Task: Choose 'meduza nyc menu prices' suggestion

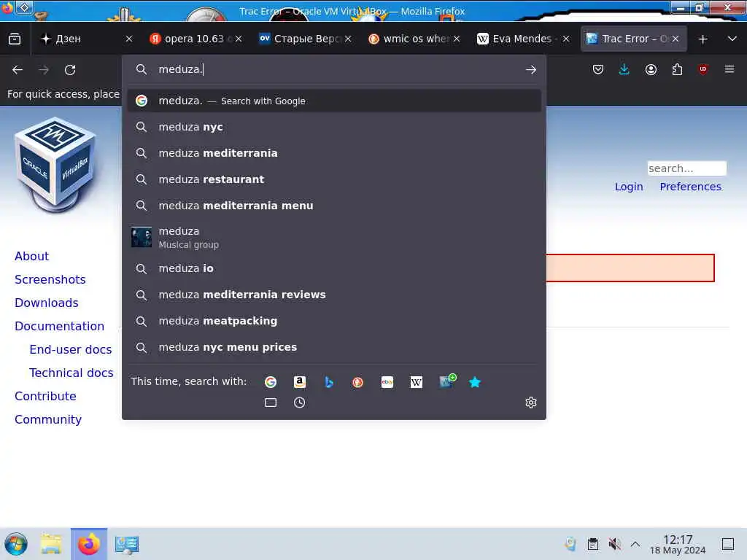Action: (x=334, y=347)
